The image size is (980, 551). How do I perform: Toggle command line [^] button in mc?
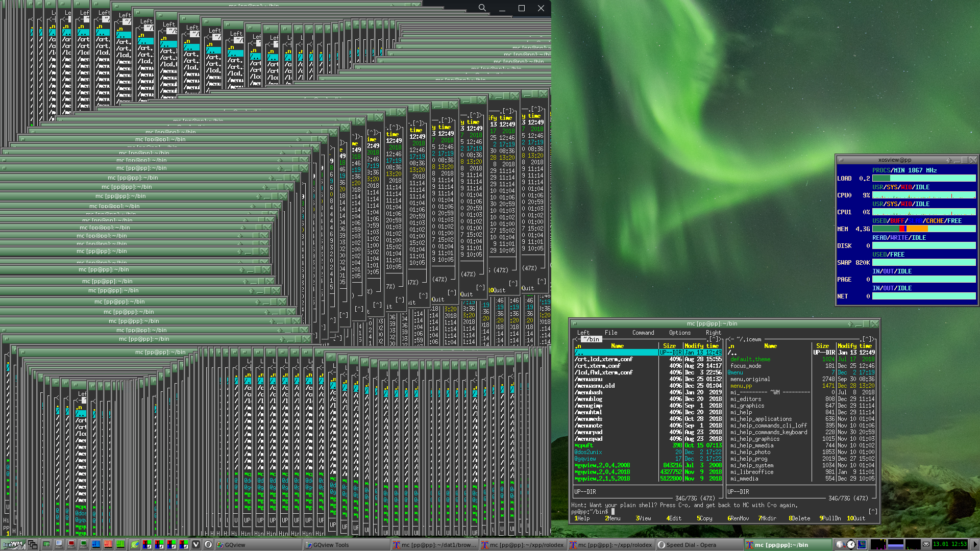click(x=873, y=511)
